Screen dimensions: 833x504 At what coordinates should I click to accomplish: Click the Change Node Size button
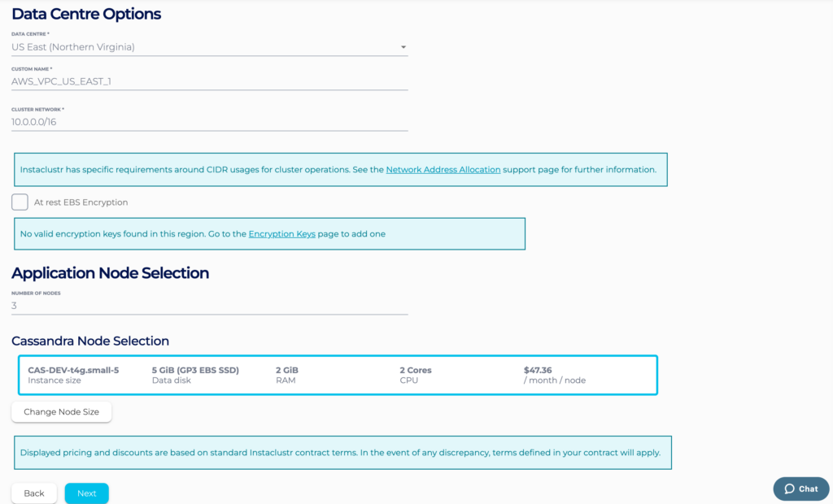click(61, 411)
